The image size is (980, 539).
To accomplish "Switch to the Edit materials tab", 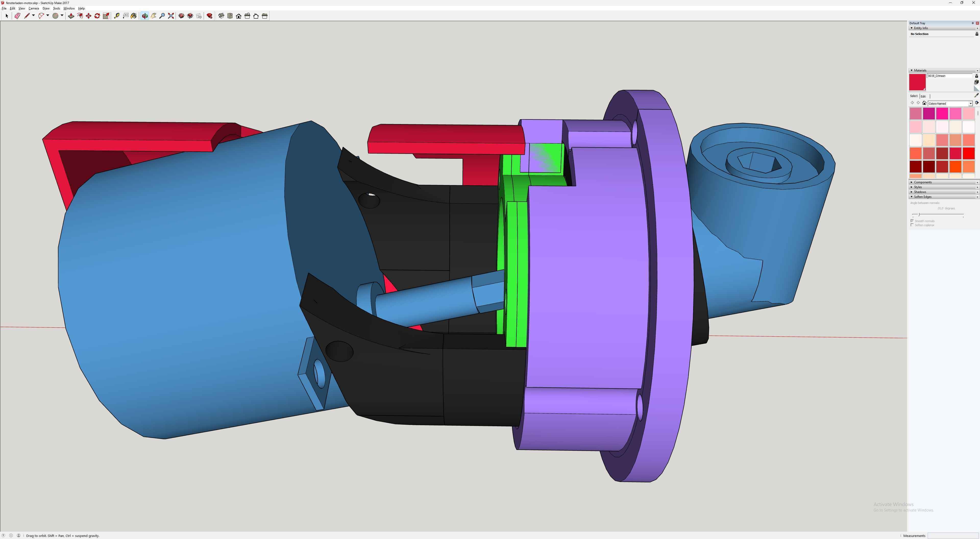I will pyautogui.click(x=923, y=96).
